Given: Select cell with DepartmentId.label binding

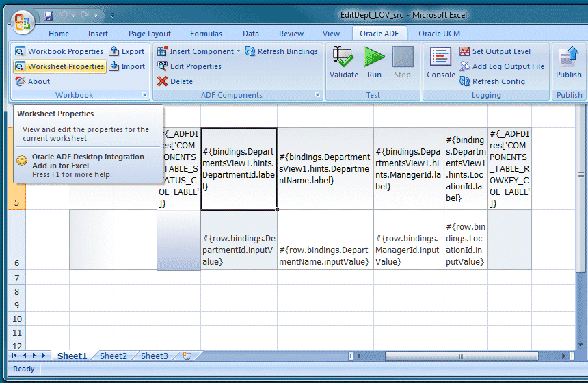Looking at the screenshot, I should (239, 168).
